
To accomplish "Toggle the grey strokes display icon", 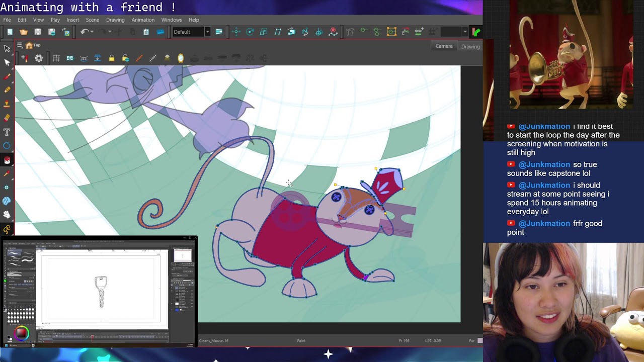I will pyautogui.click(x=153, y=58).
